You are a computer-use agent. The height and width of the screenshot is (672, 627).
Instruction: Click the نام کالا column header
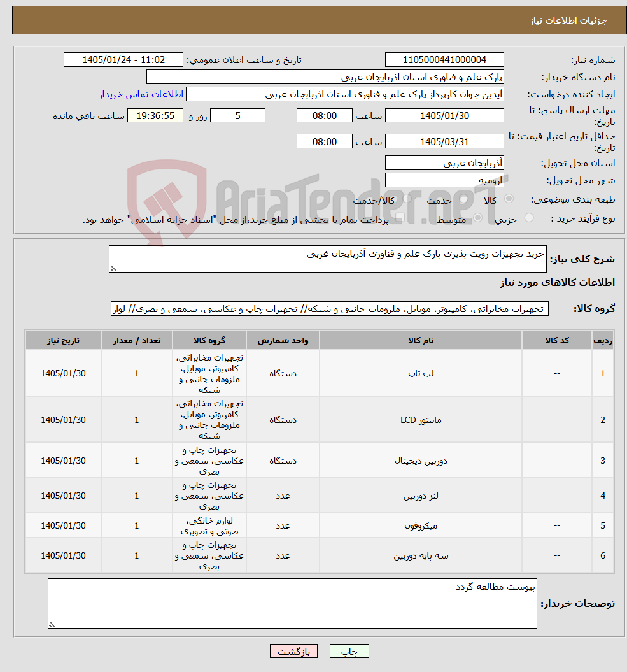(x=421, y=340)
